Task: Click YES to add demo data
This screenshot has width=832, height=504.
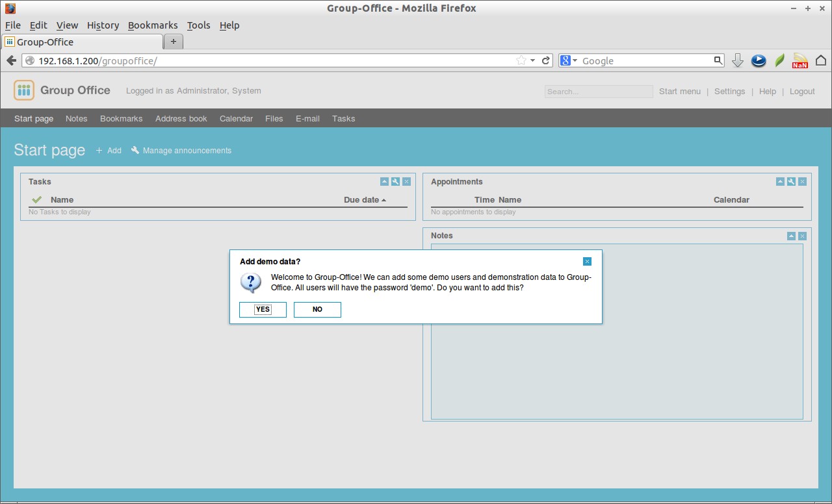Action: (263, 309)
